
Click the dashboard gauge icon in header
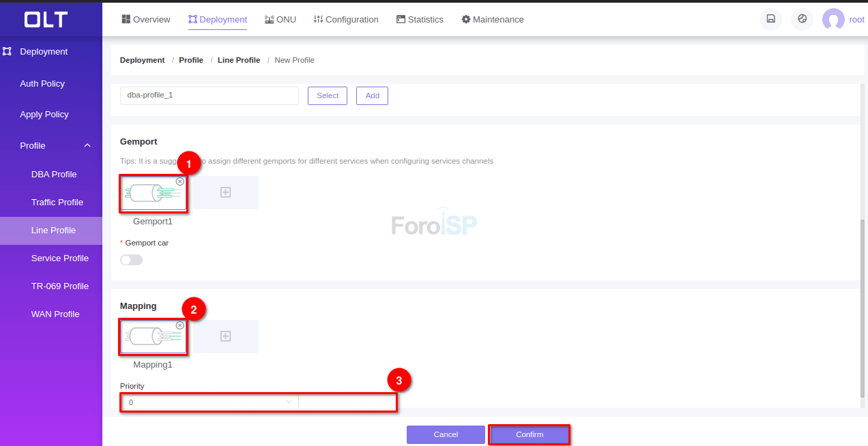point(802,19)
